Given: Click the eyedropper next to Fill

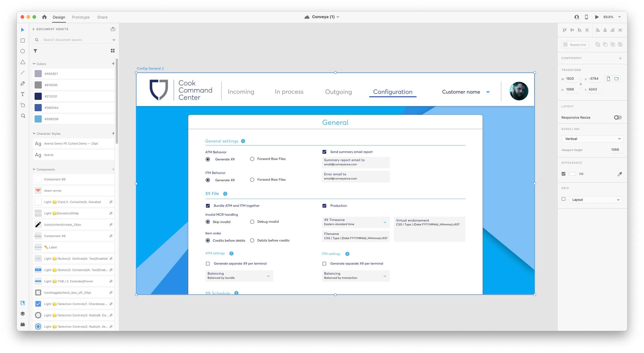Looking at the screenshot, I should pos(620,174).
